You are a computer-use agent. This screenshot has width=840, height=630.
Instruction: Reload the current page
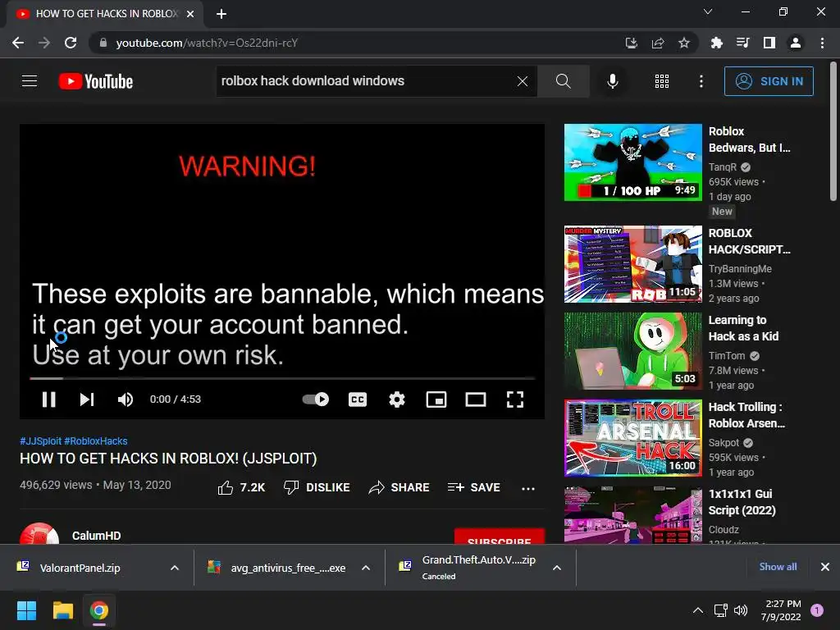71,43
